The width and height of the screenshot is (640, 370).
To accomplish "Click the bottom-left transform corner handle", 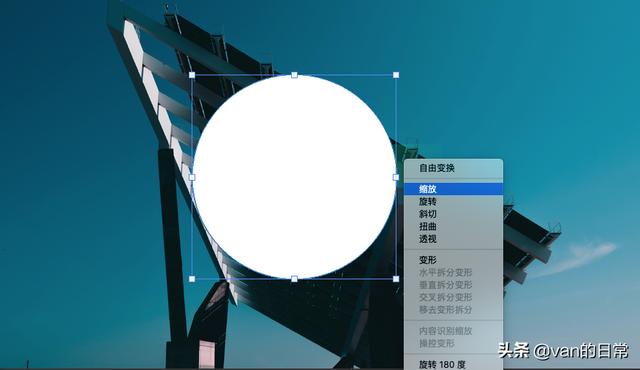I will click(x=192, y=279).
